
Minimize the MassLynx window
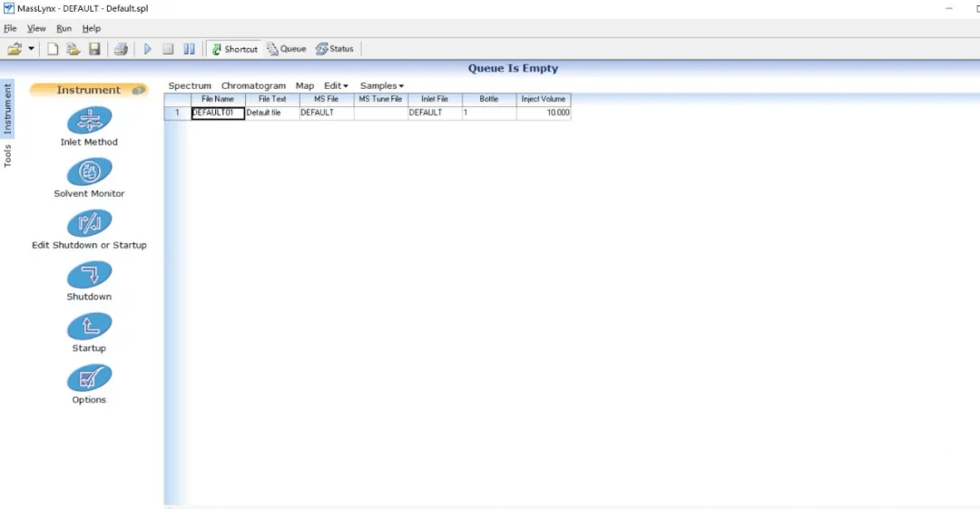pos(949,8)
